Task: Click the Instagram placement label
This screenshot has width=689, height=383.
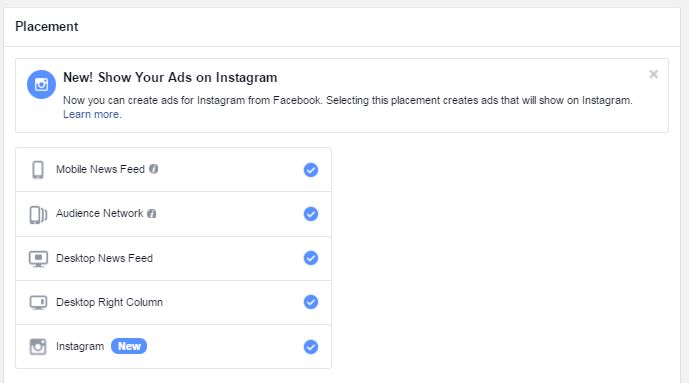Action: point(80,347)
